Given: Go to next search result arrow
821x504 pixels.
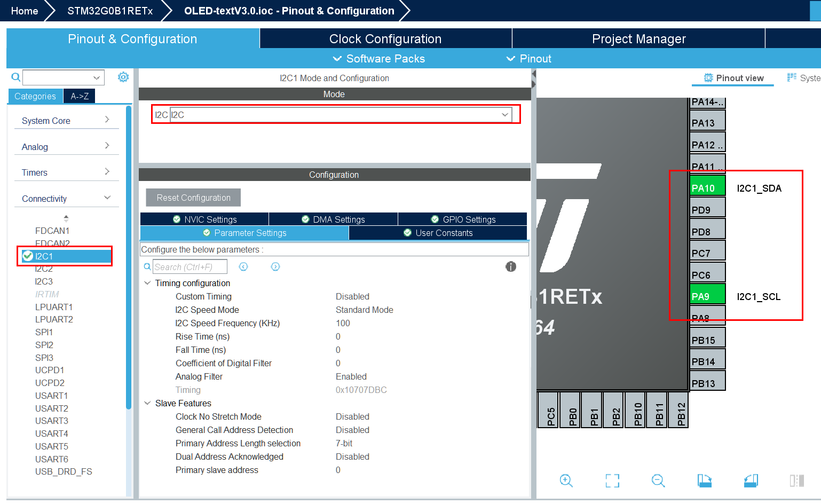Looking at the screenshot, I should coord(275,266).
